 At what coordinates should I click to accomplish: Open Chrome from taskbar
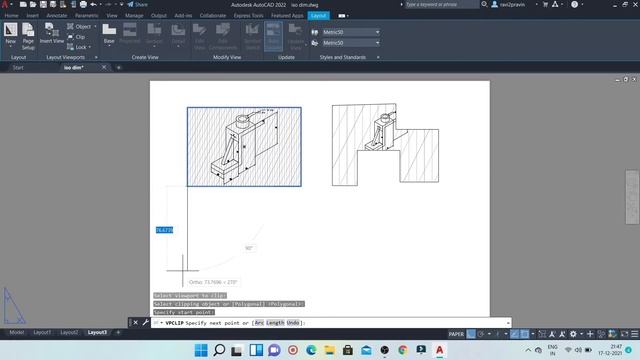click(x=403, y=350)
